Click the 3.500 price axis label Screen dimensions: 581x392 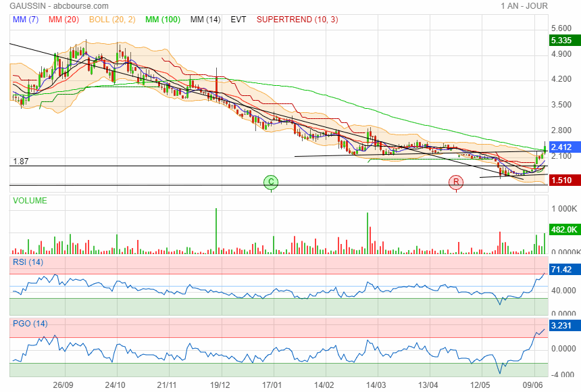pos(561,105)
